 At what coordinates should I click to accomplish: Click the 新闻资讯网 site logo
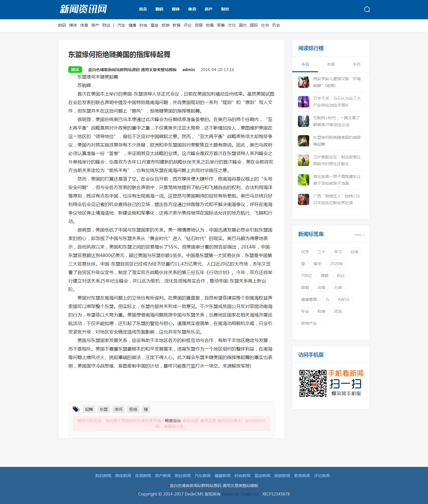83,9
